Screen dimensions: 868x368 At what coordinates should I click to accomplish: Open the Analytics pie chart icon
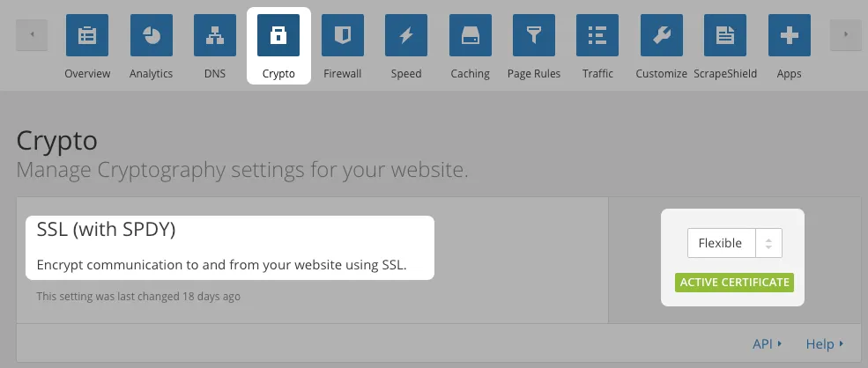151,35
